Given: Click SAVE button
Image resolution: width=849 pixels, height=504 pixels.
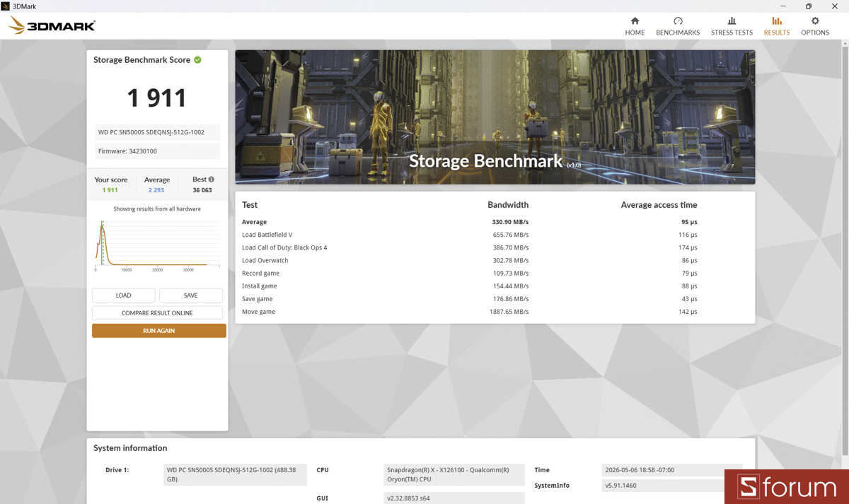Looking at the screenshot, I should [191, 295].
